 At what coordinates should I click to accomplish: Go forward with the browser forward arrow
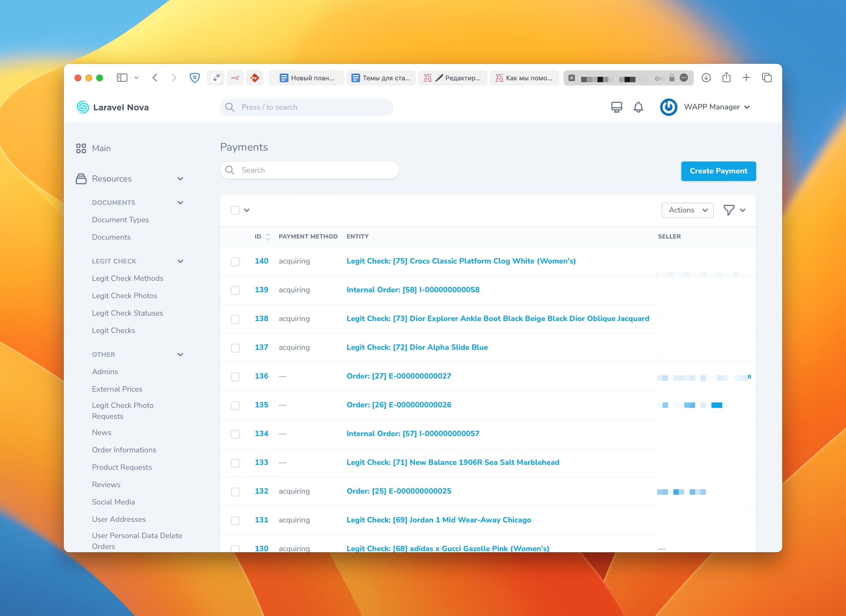(174, 78)
